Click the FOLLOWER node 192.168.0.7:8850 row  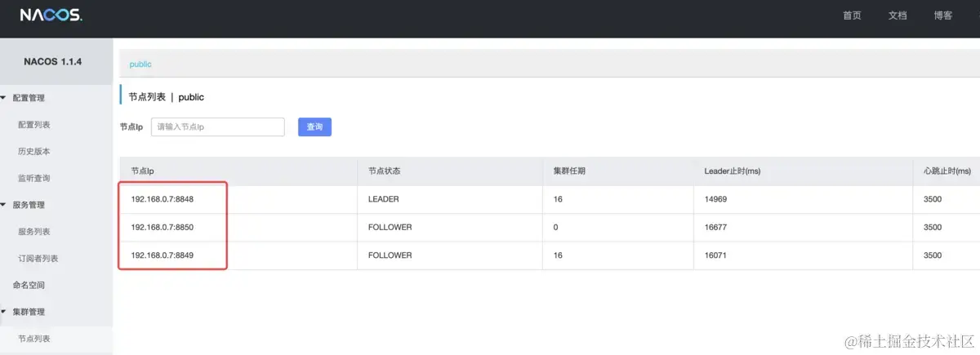[x=550, y=228]
